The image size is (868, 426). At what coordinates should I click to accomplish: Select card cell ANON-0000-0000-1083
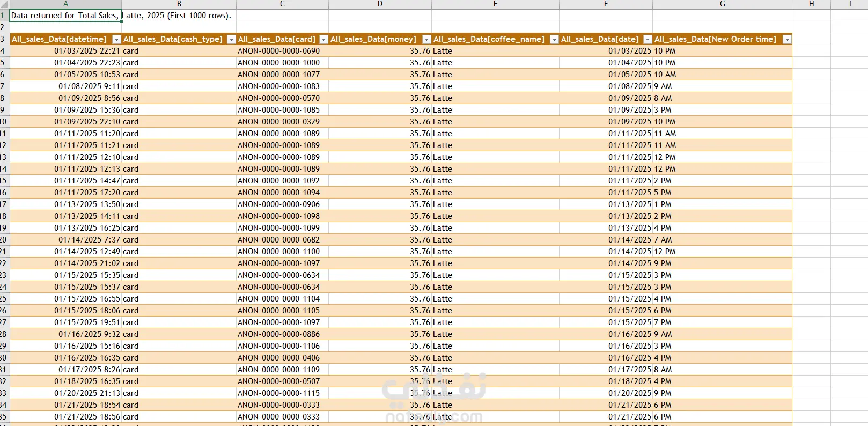pyautogui.click(x=283, y=86)
